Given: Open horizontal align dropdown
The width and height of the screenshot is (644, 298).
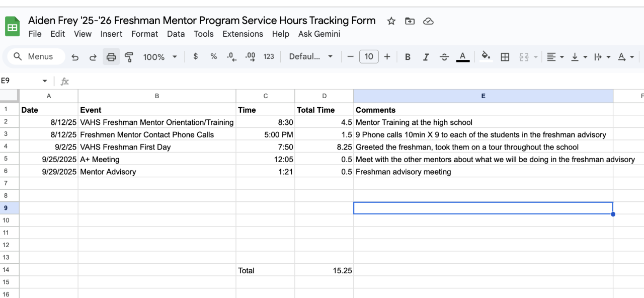Looking at the screenshot, I should [x=555, y=57].
